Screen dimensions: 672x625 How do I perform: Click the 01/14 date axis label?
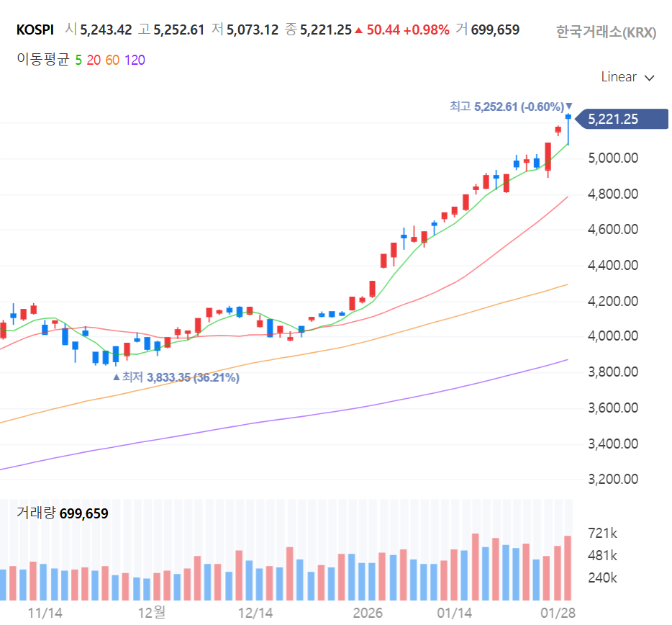[x=454, y=613]
